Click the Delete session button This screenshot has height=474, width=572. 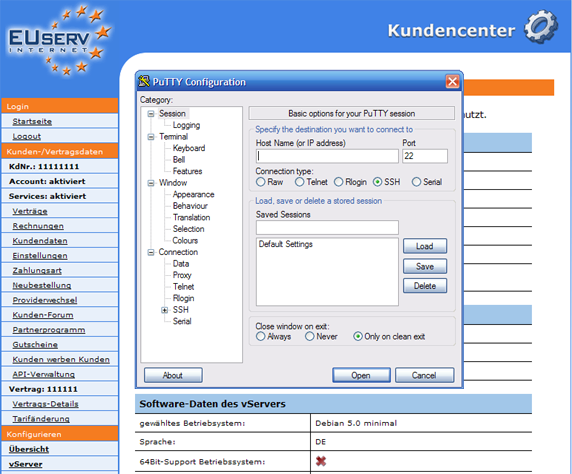tap(425, 286)
